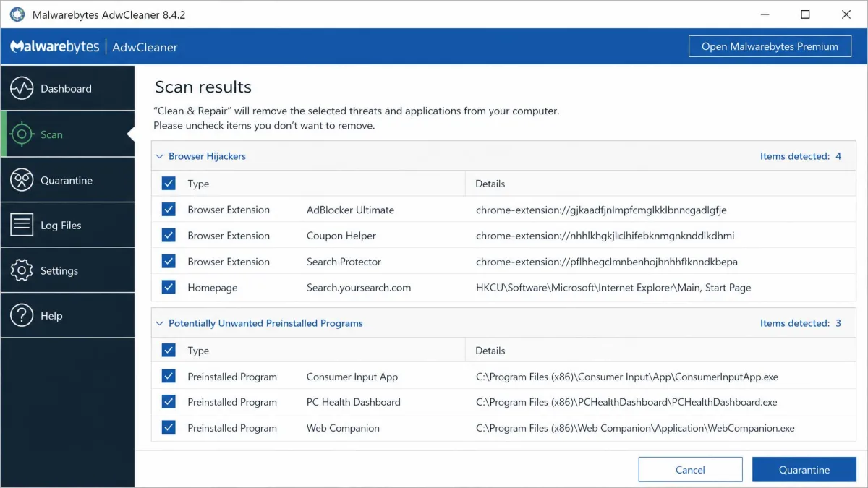Select the Search Protector name text
The image size is (868, 488).
(x=344, y=262)
